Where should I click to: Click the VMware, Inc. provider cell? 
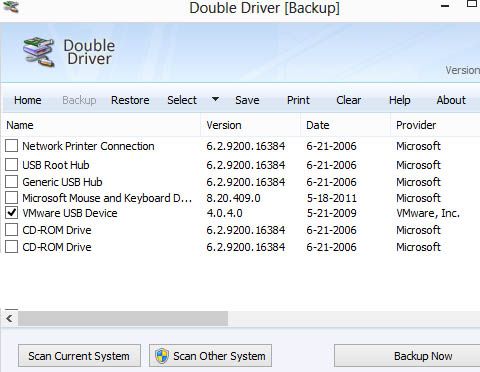pyautogui.click(x=428, y=213)
